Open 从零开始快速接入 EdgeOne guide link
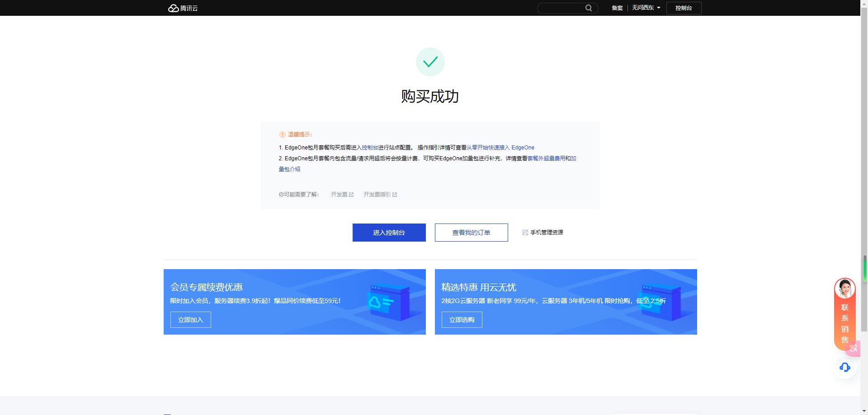The height and width of the screenshot is (415, 868). tap(500, 148)
